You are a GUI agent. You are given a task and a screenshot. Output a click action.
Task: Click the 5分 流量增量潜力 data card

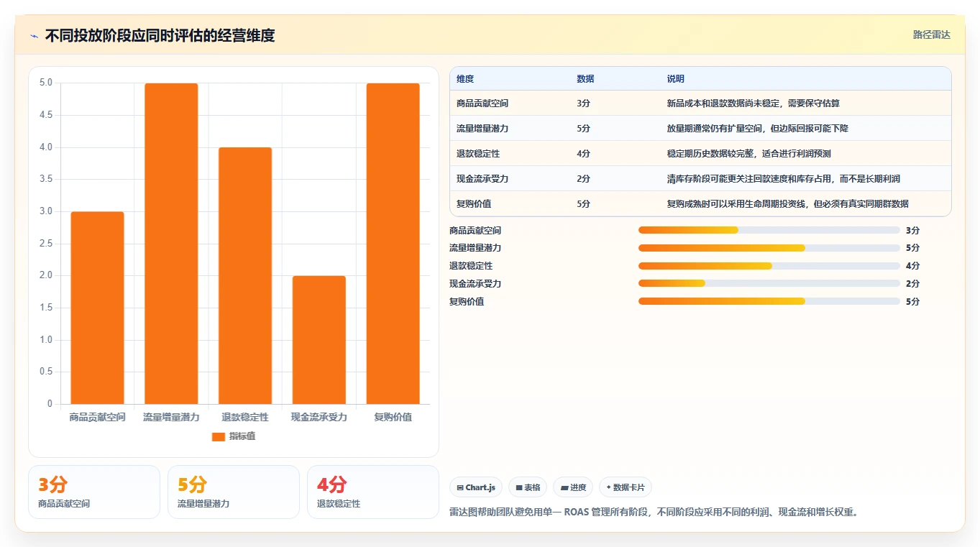(x=234, y=492)
